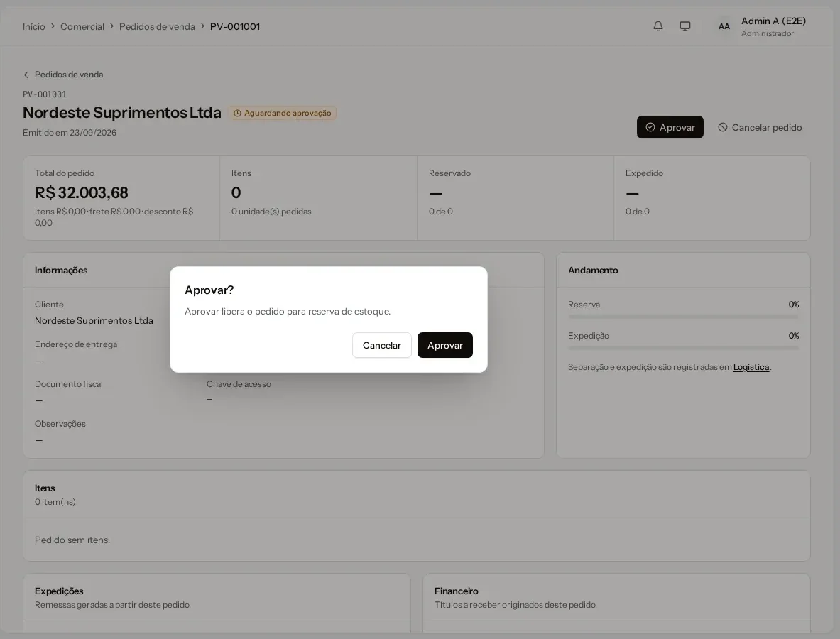
Task: Click the Emitido em 23/09/2026 date
Action: click(x=70, y=132)
